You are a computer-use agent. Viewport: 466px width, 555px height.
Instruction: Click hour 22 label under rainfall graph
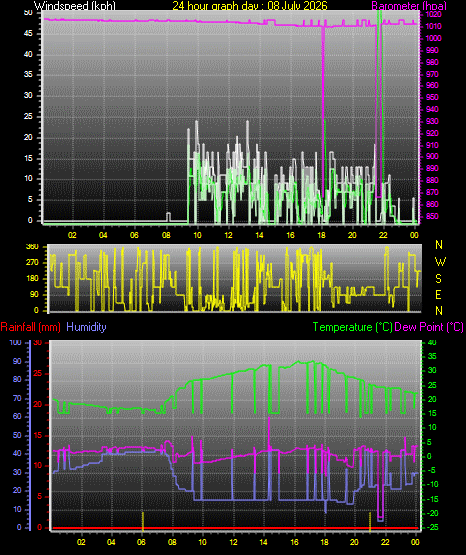point(385,542)
